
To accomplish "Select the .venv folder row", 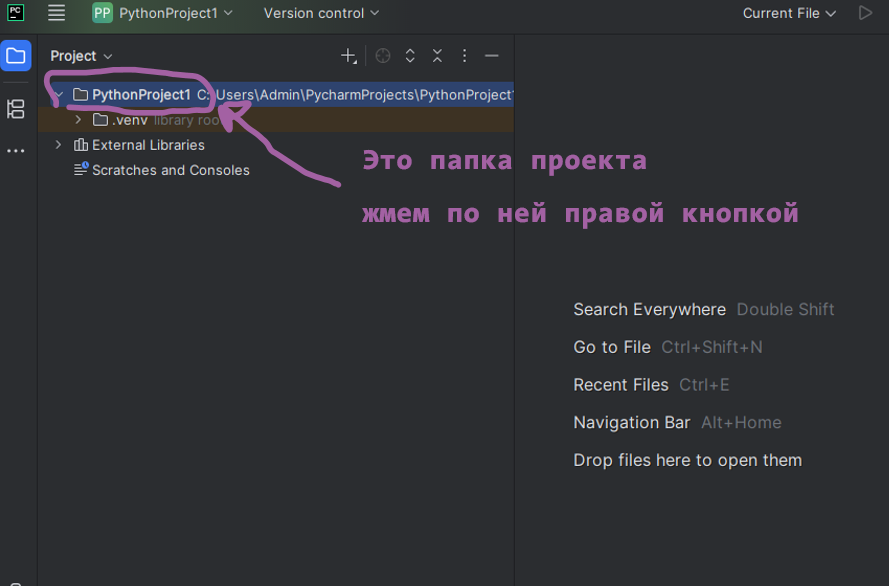I will click(276, 120).
